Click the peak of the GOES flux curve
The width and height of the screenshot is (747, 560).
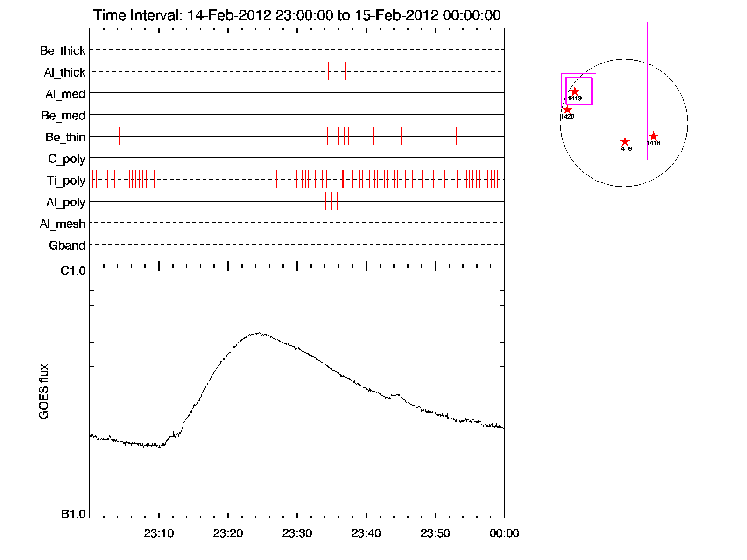tap(258, 333)
